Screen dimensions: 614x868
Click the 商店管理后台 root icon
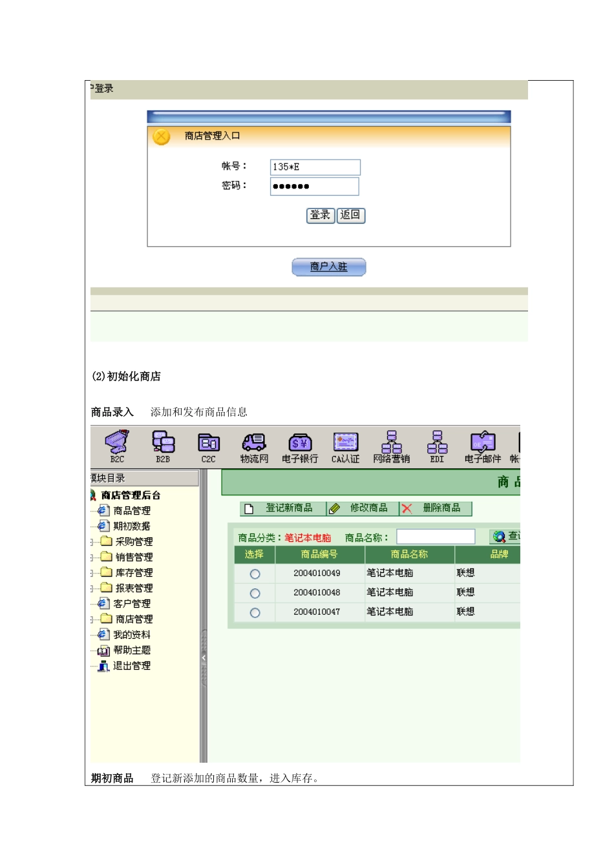point(93,495)
